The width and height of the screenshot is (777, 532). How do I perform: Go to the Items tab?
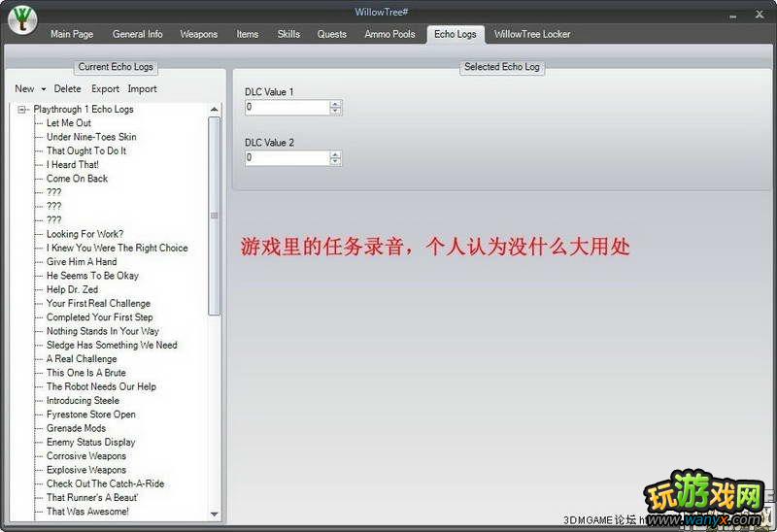click(248, 34)
